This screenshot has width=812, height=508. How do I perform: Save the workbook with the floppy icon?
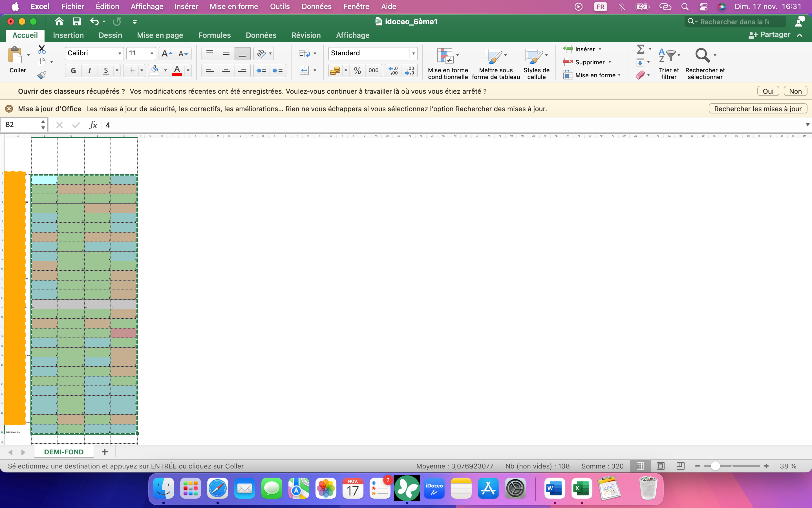pyautogui.click(x=76, y=22)
